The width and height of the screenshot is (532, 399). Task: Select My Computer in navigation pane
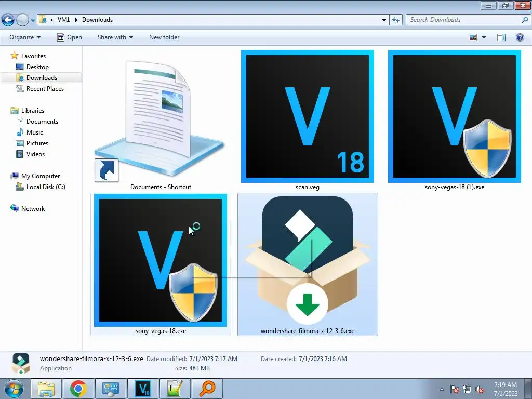pyautogui.click(x=35, y=176)
